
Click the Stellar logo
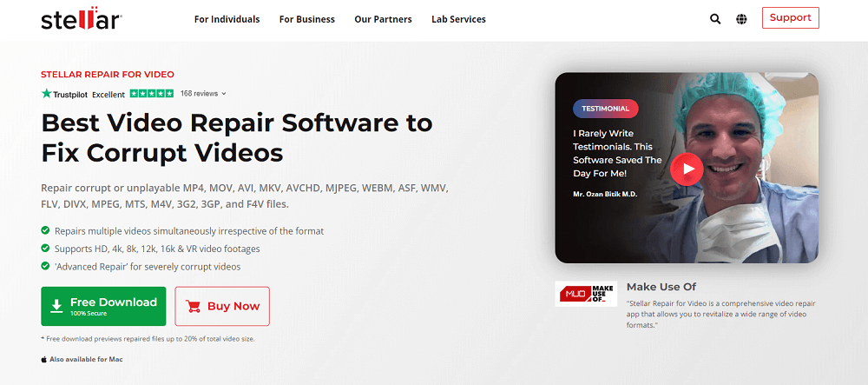pyautogui.click(x=82, y=19)
